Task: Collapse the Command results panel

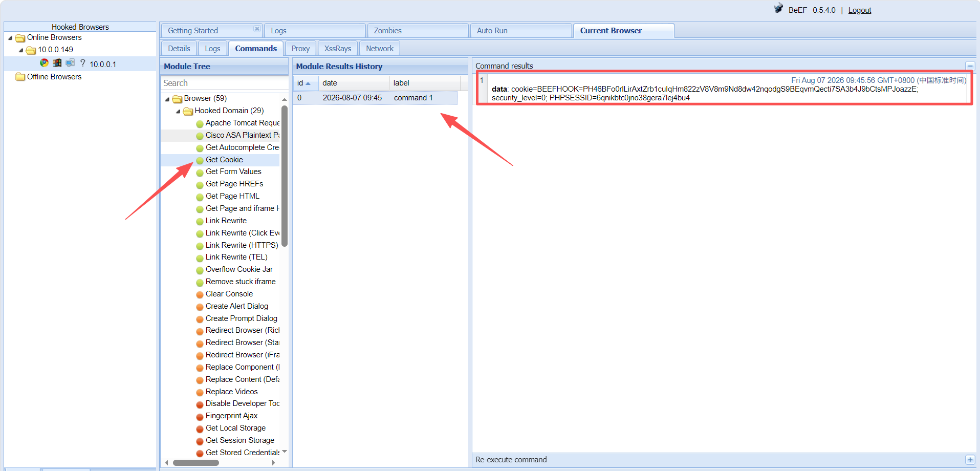Action: (970, 66)
